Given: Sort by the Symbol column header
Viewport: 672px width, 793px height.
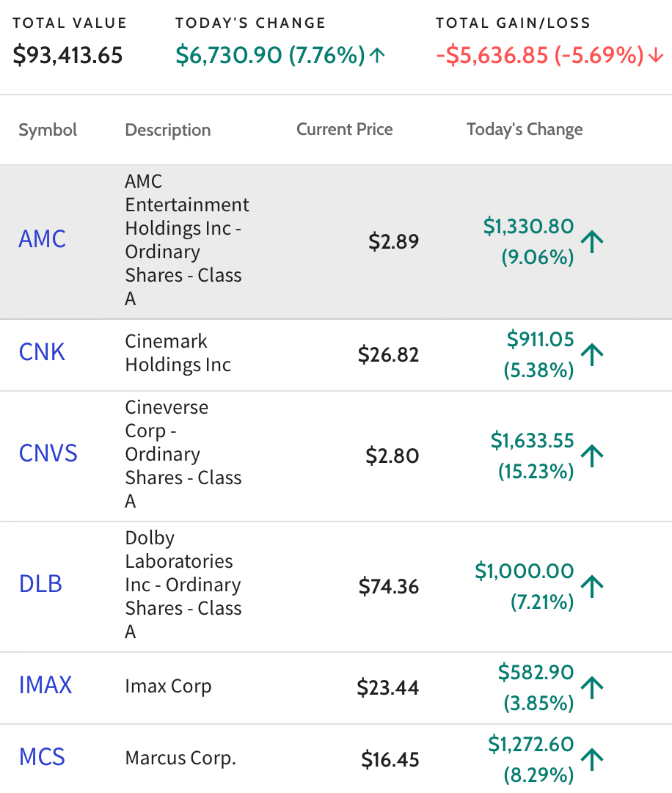Looking at the screenshot, I should coord(48,130).
